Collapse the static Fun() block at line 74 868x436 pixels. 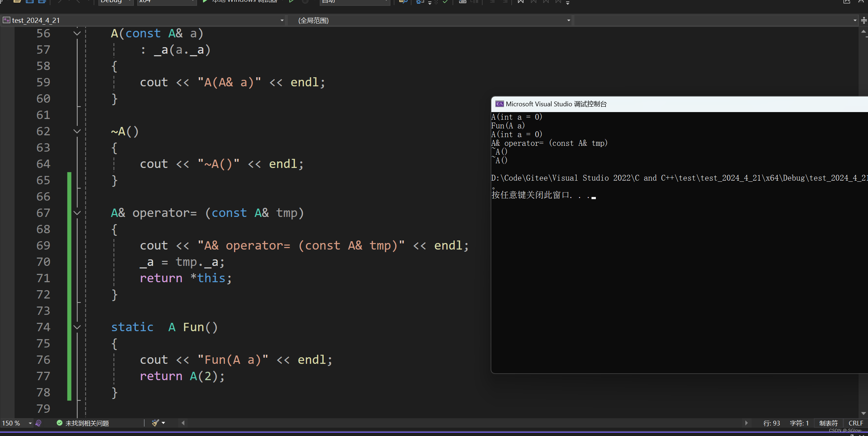click(77, 327)
